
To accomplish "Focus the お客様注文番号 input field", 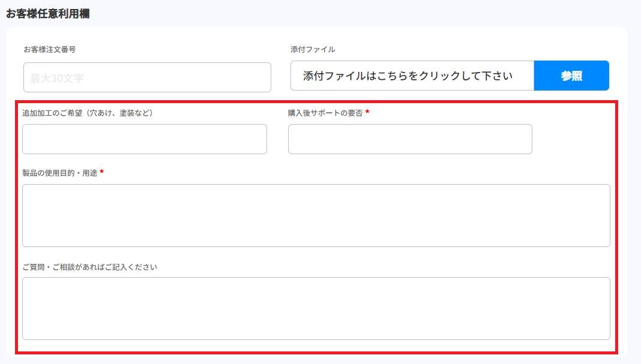I will tap(147, 77).
